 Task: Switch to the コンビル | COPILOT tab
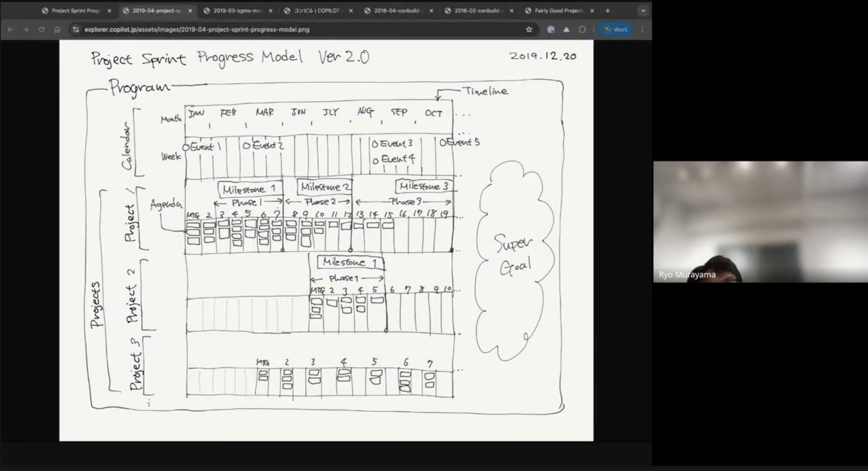316,11
